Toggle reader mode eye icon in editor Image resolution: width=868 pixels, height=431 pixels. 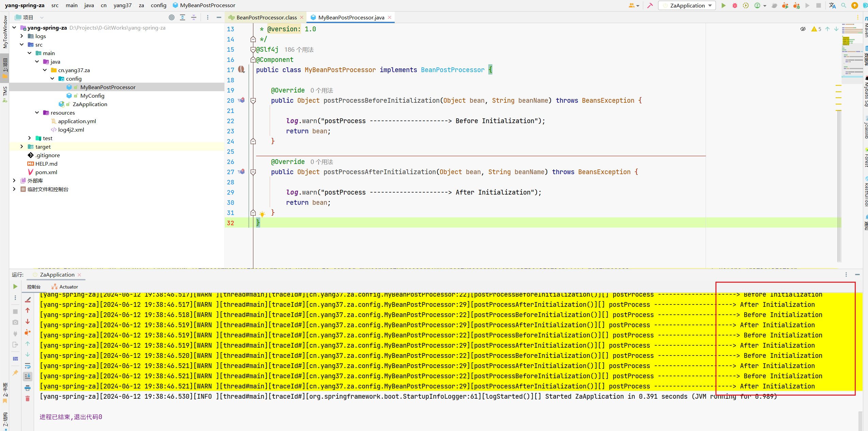coord(803,29)
